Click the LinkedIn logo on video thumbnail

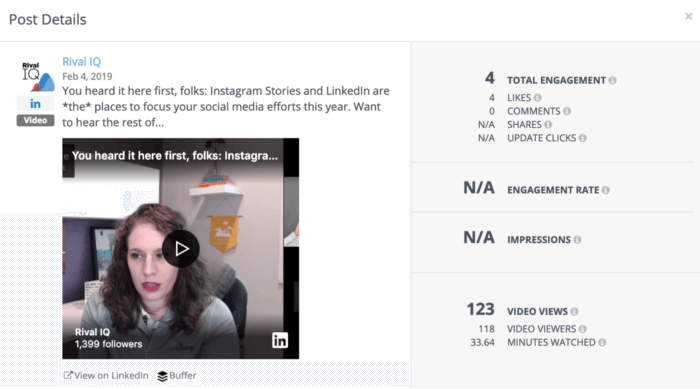point(280,340)
